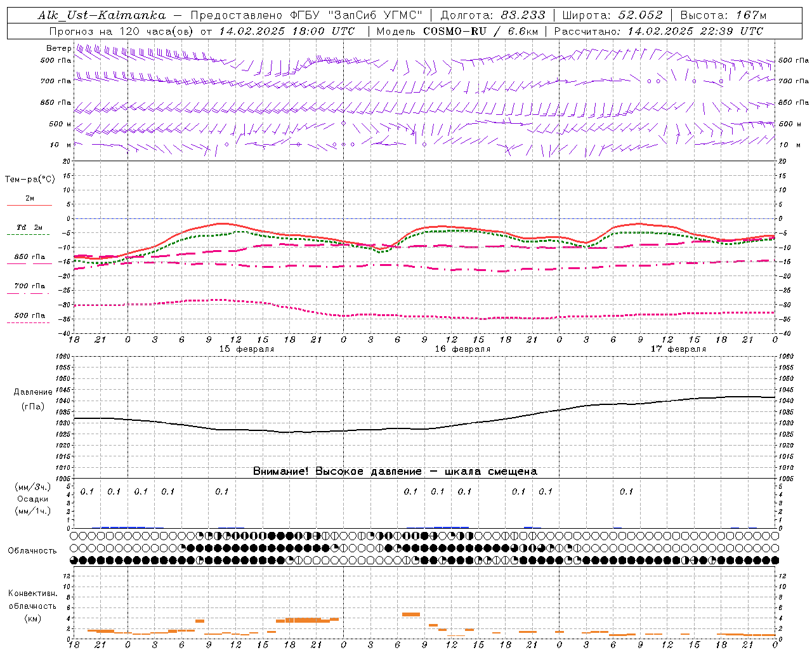Image resolution: width=812 pixels, height=650 pixels.
Task: Click the '(мм/3ч.)' precipitation unit label
Action: click(x=33, y=487)
